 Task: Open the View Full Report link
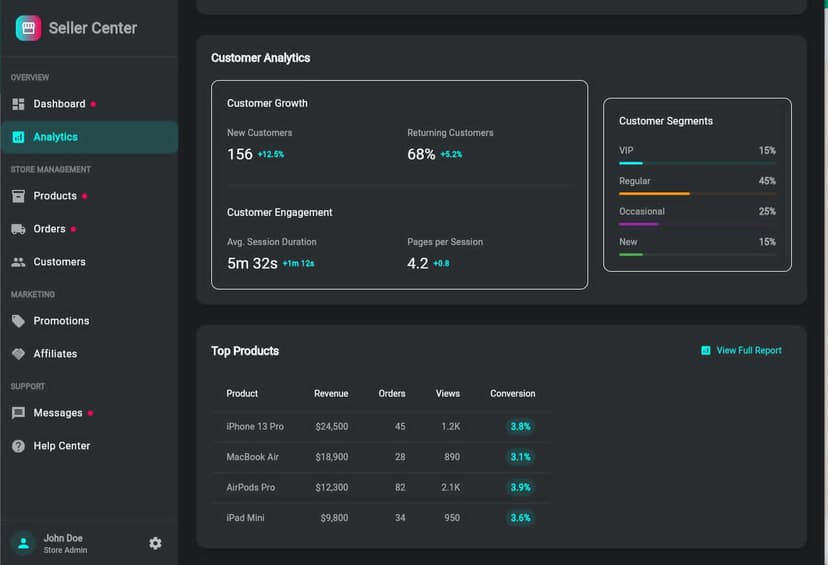741,351
